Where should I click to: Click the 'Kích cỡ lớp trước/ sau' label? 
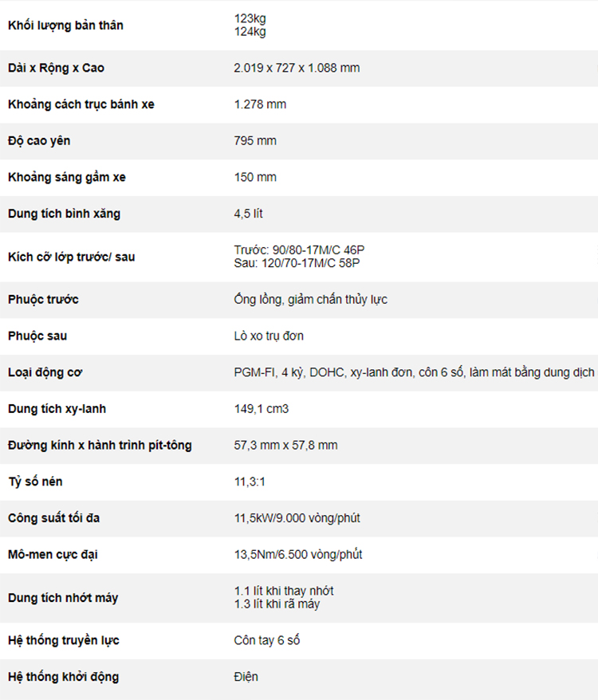pos(72,258)
